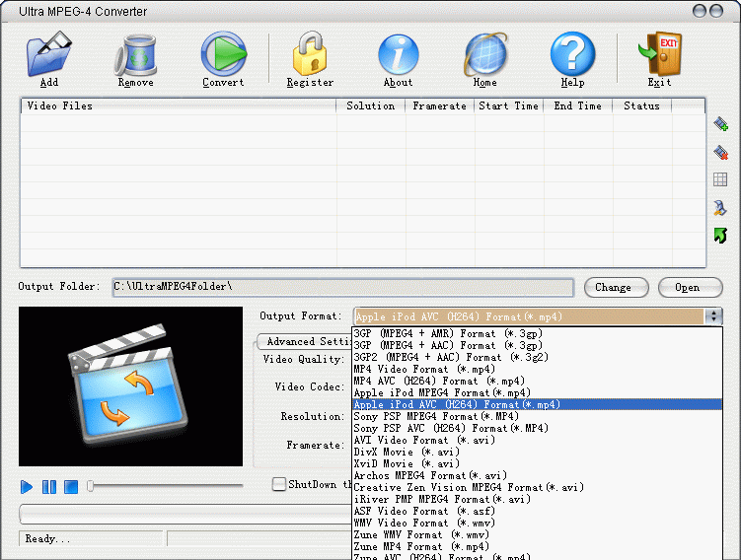Viewport: 741px width, 560px height.
Task: Select iRiver PMP MPEG4 Format
Action: 538,499
